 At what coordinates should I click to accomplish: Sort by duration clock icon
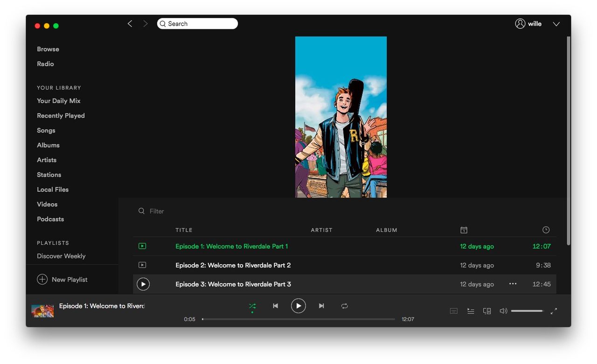point(546,230)
